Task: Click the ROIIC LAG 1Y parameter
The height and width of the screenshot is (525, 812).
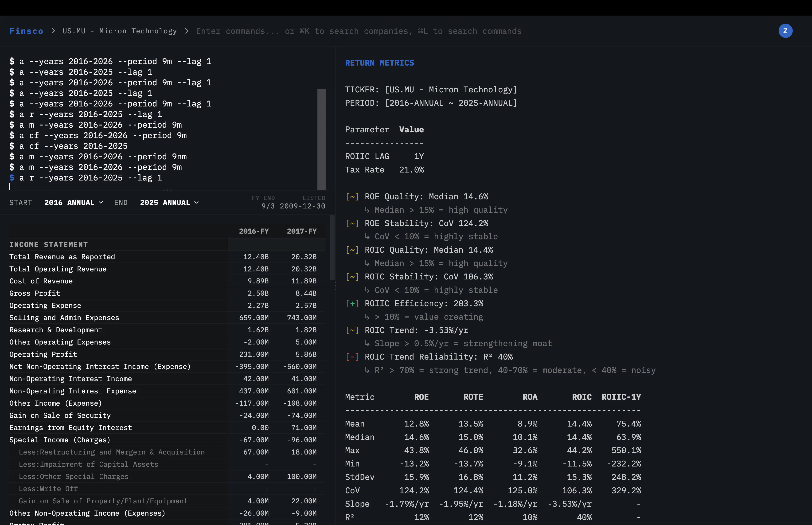Action: point(384,157)
